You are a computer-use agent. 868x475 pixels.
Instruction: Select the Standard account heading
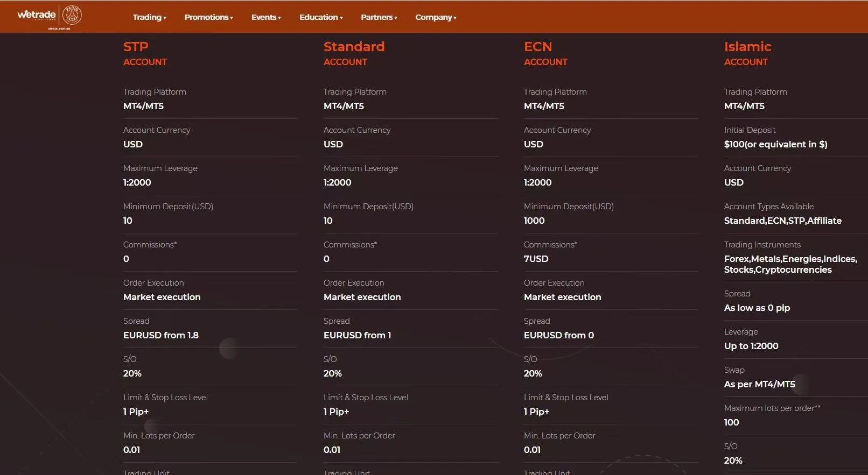point(354,53)
